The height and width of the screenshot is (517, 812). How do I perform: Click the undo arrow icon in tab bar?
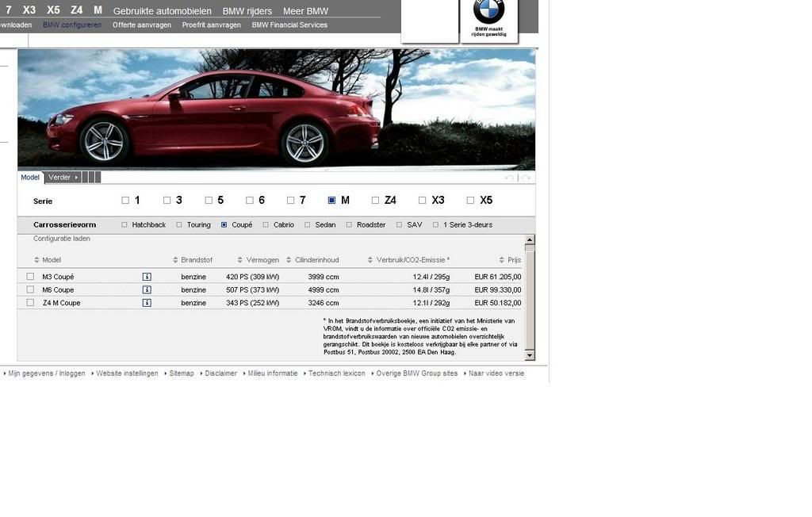[510, 178]
